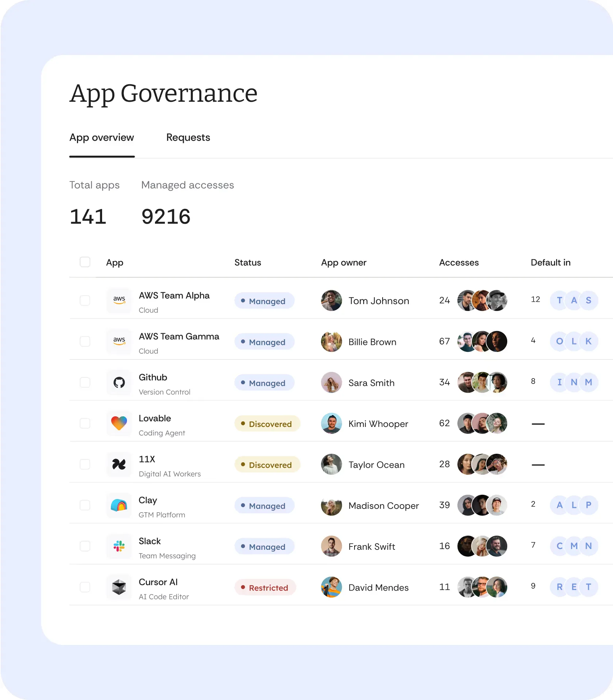Toggle the select-all checkbox in table header
The height and width of the screenshot is (700, 613).
click(85, 262)
